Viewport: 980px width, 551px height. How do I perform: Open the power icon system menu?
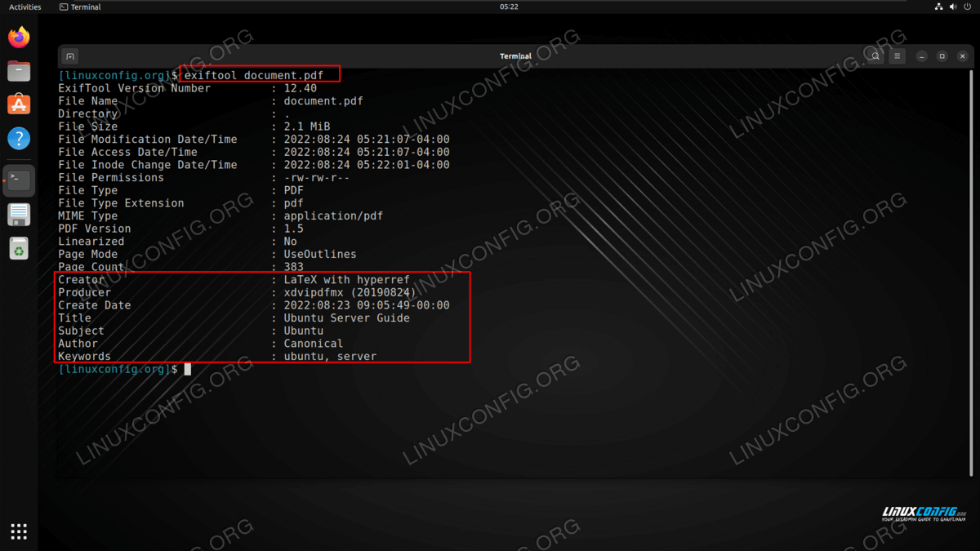tap(969, 7)
